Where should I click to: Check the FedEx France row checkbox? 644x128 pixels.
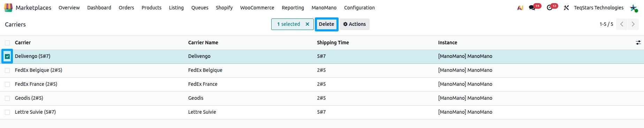click(x=7, y=84)
